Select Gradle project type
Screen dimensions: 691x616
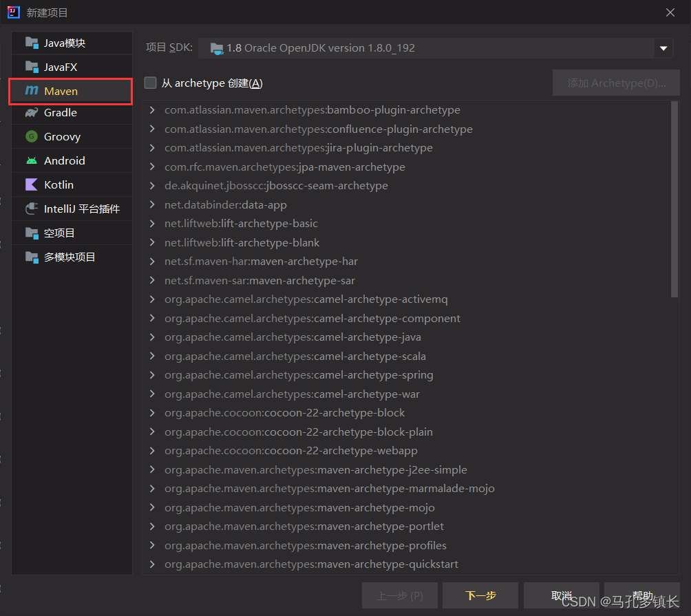click(x=72, y=113)
